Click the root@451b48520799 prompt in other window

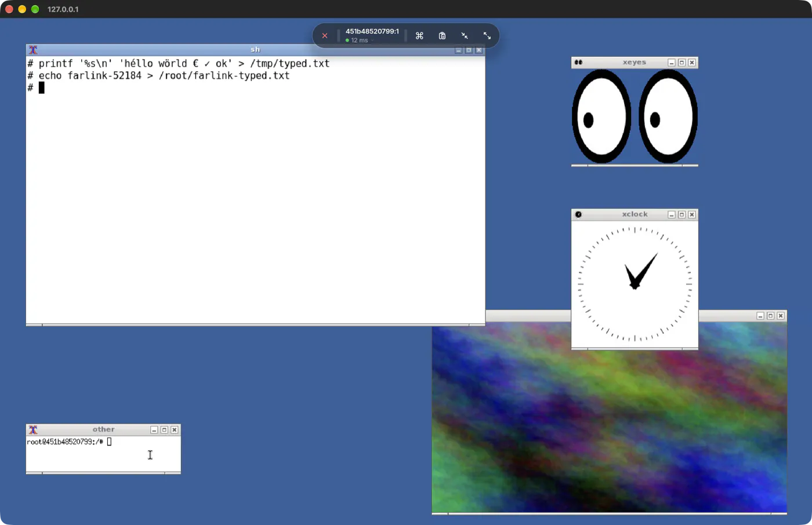point(65,442)
